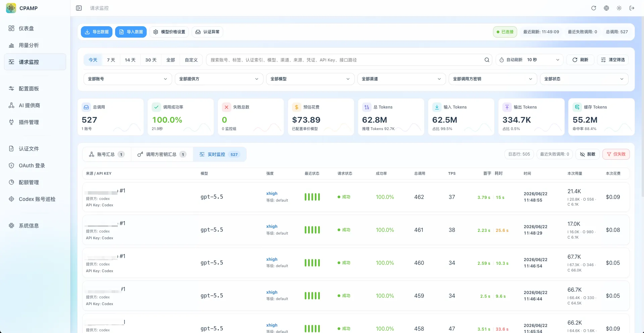Image resolution: width=644 pixels, height=333 pixels.
Task: Select the 自定义 time range
Action: click(x=191, y=60)
